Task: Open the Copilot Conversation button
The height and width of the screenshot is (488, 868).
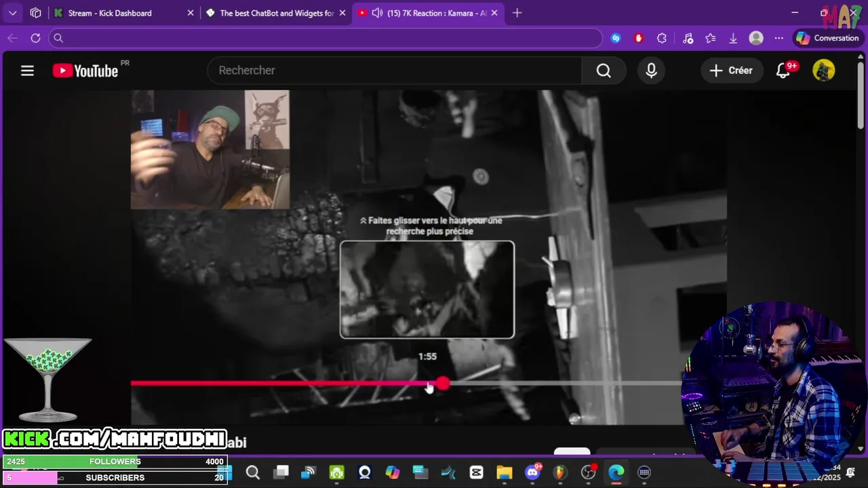Action: tap(827, 39)
